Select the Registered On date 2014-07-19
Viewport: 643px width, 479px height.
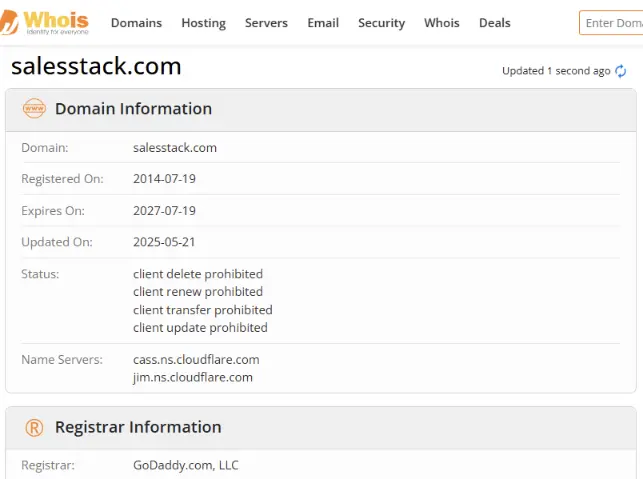164,179
